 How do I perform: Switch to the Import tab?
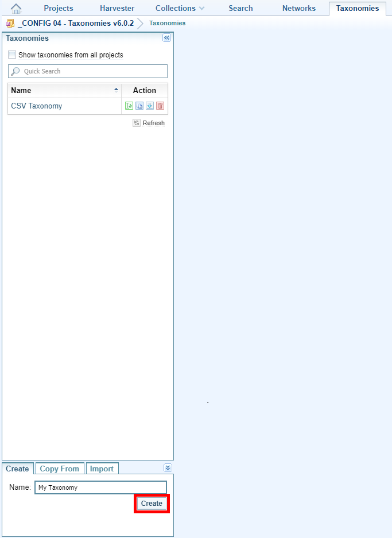[102, 469]
